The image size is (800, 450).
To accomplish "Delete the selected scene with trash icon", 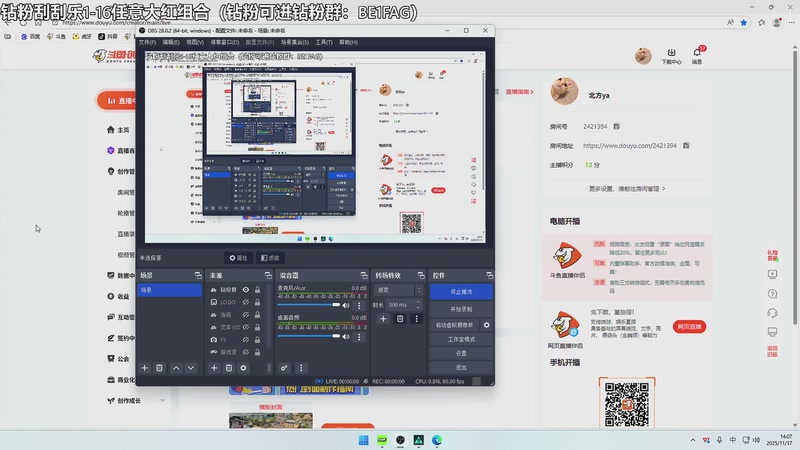I will tap(159, 368).
